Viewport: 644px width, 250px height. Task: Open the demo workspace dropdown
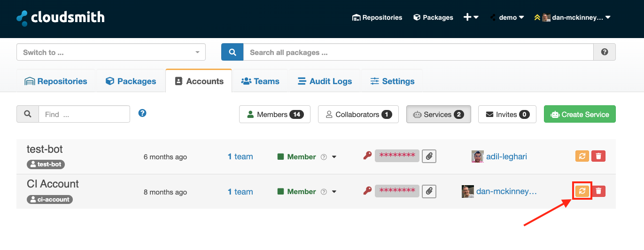pos(507,17)
